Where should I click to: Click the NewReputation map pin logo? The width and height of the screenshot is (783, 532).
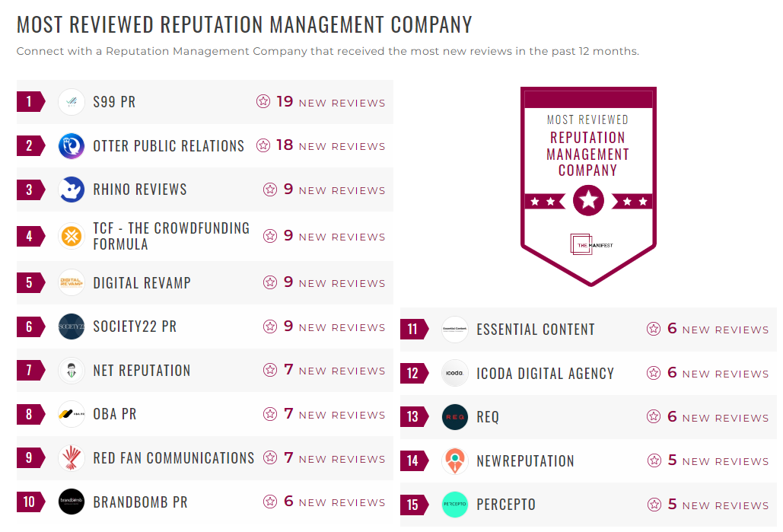[x=454, y=461]
